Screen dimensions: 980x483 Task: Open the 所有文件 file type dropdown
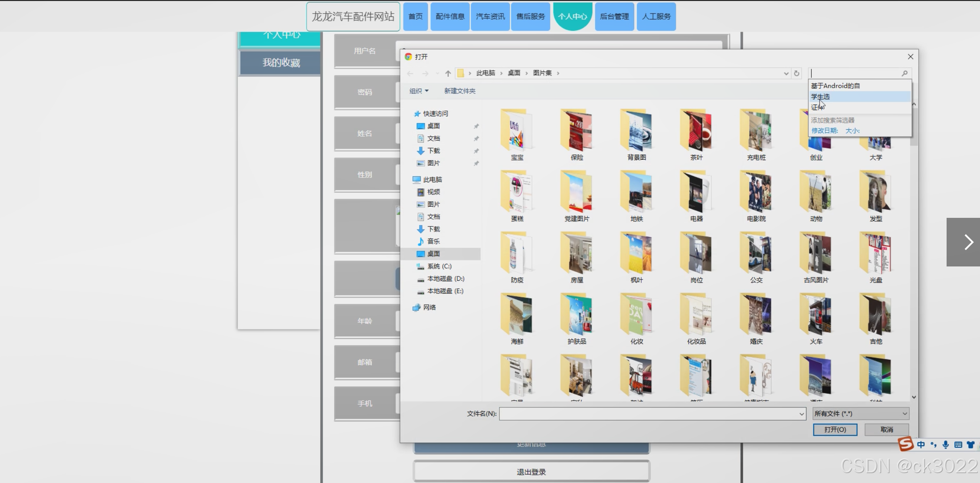(860, 414)
